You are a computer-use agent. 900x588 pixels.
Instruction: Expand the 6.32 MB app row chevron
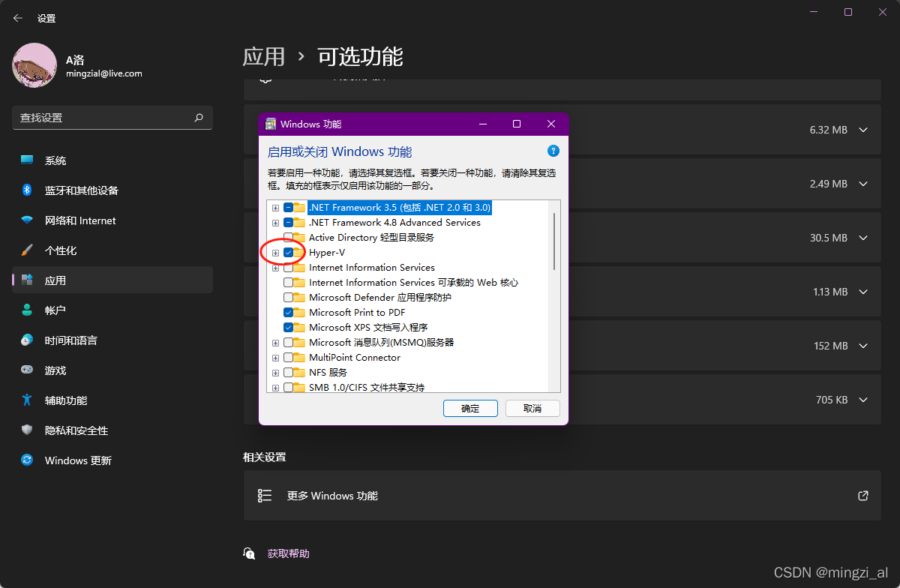click(863, 129)
